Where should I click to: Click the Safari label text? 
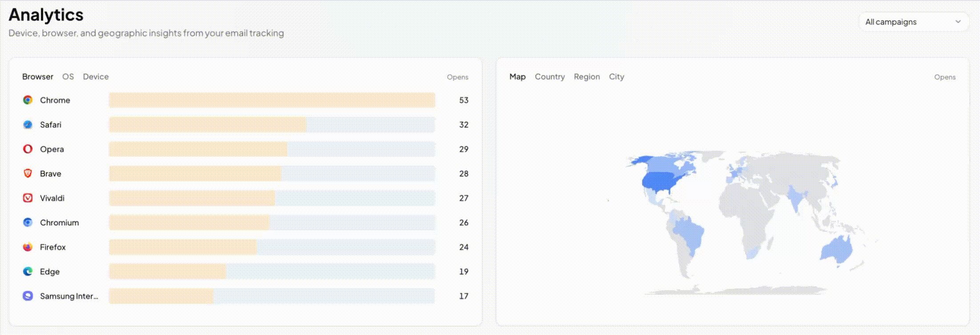[51, 124]
